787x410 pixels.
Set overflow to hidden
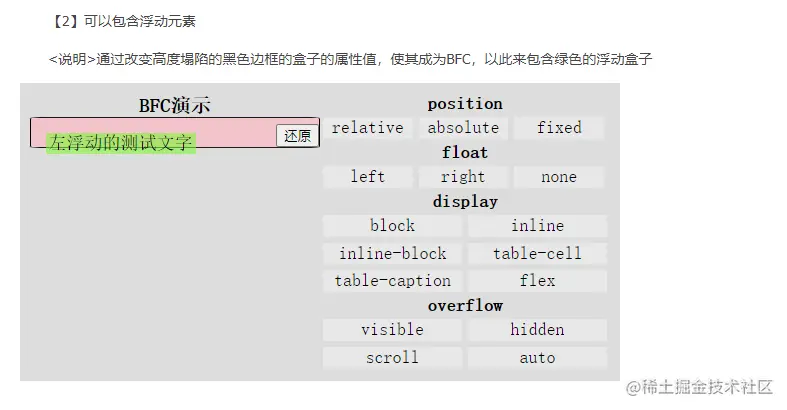coord(537,330)
